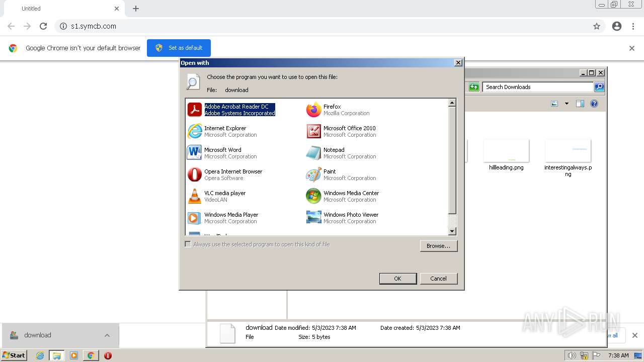Expand the Explorer view options dropdown arrow
The width and height of the screenshot is (644, 362).
pos(567,104)
